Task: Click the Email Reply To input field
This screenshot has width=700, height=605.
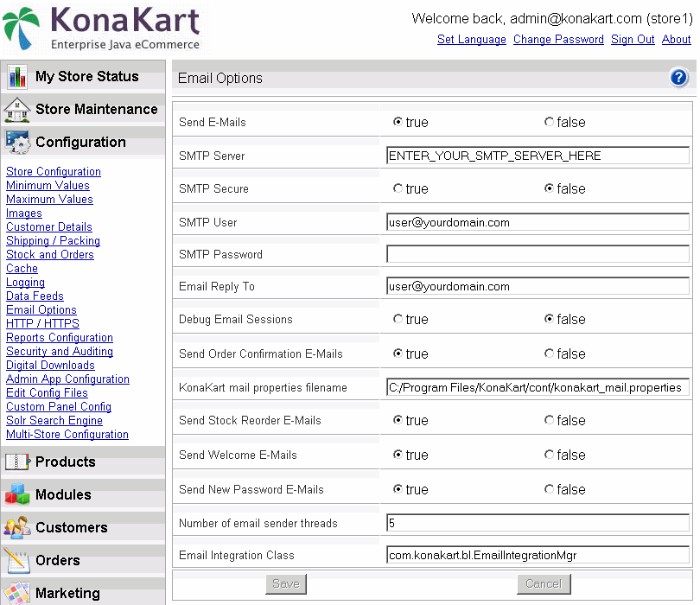Action: tap(538, 286)
